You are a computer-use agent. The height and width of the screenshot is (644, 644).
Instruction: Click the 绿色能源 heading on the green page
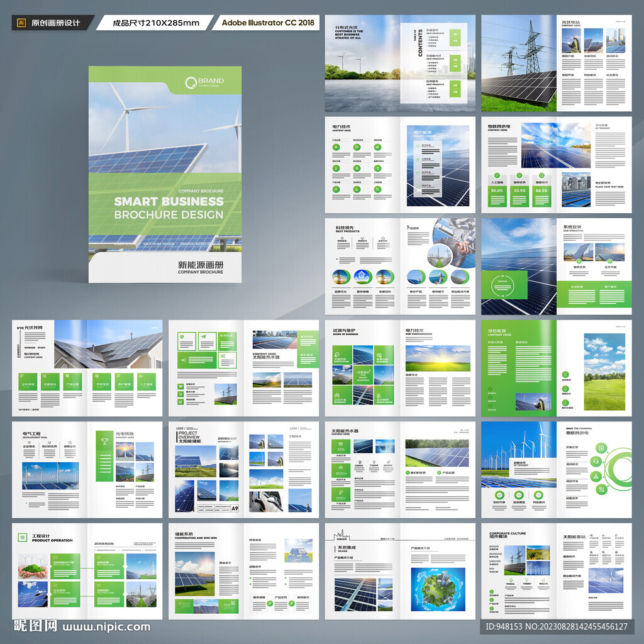pos(497,331)
